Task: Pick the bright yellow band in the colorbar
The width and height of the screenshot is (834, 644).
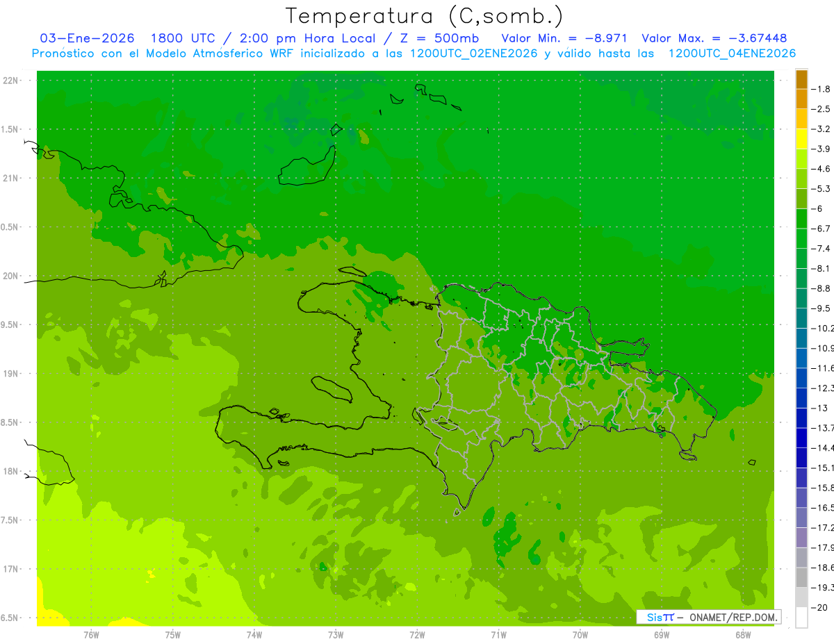Action: [x=801, y=139]
